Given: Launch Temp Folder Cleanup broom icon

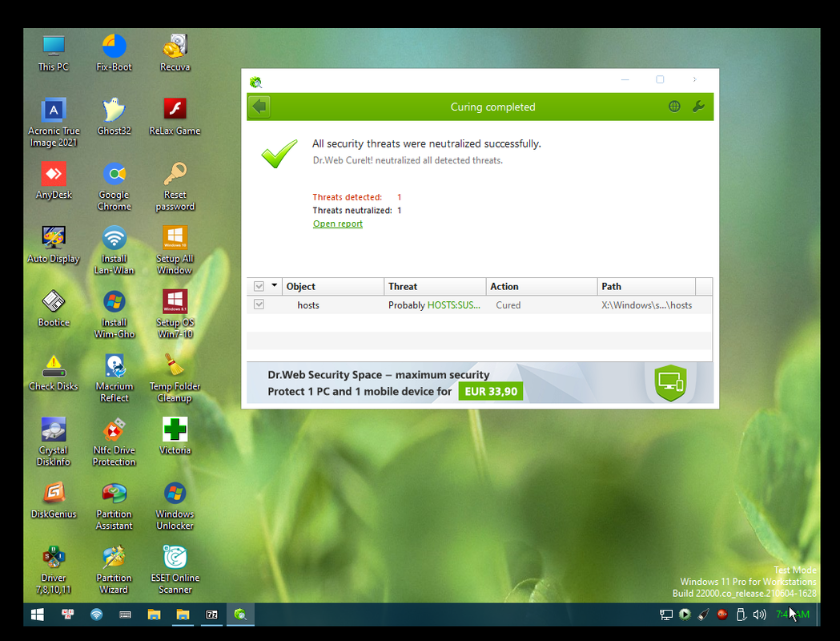Looking at the screenshot, I should tap(175, 378).
